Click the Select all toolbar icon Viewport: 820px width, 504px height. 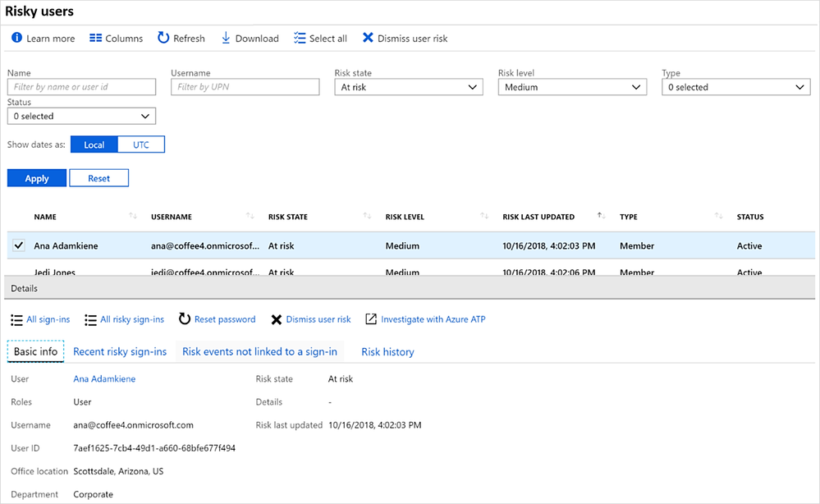pyautogui.click(x=300, y=39)
